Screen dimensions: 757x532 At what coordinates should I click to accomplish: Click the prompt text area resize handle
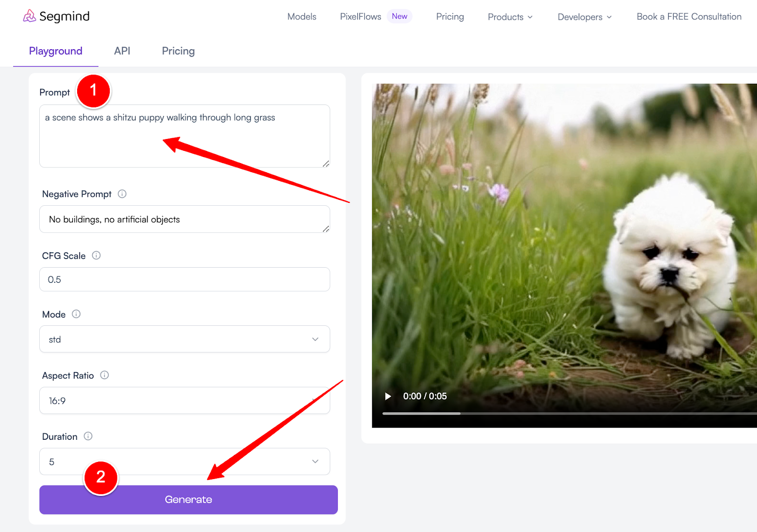[326, 163]
